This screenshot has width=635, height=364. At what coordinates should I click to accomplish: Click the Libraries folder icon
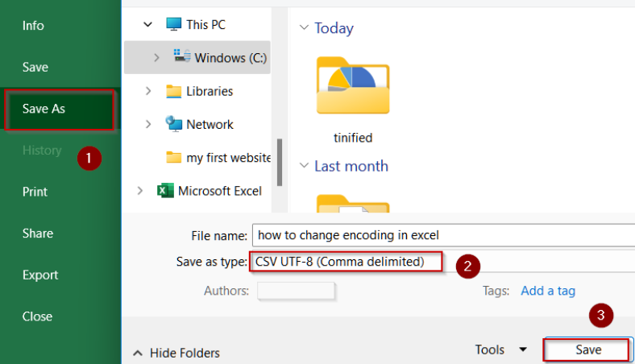click(173, 91)
